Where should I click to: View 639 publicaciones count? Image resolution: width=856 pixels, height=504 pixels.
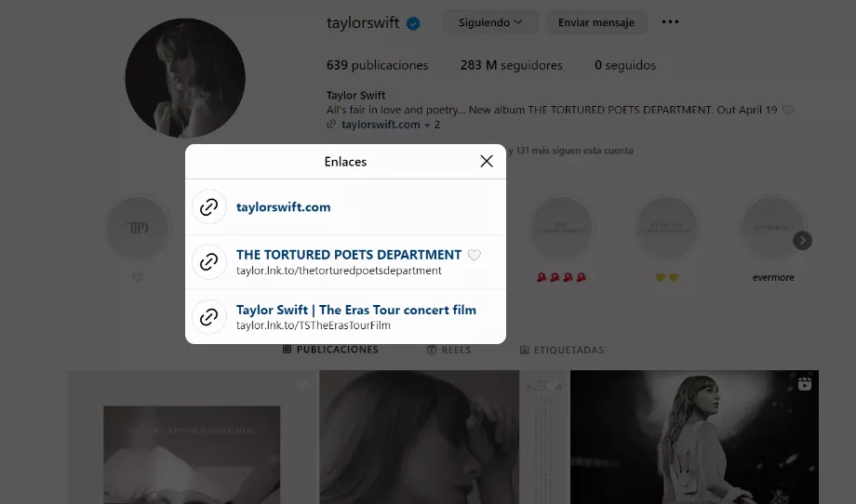(377, 65)
